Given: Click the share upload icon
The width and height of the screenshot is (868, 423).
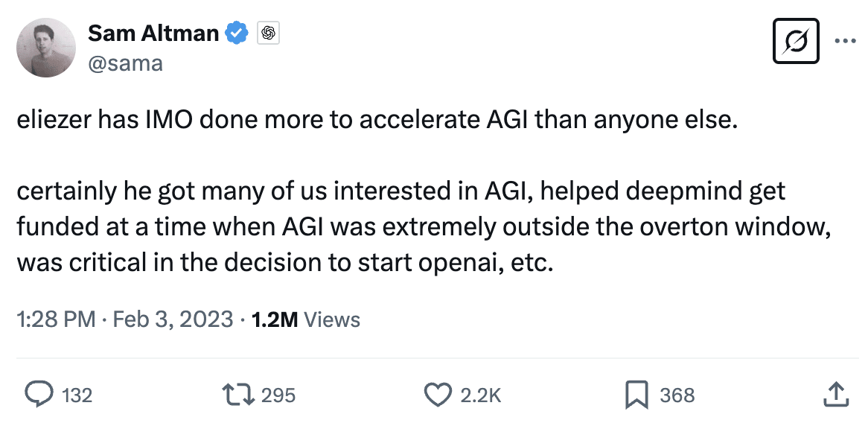Looking at the screenshot, I should 835,395.
